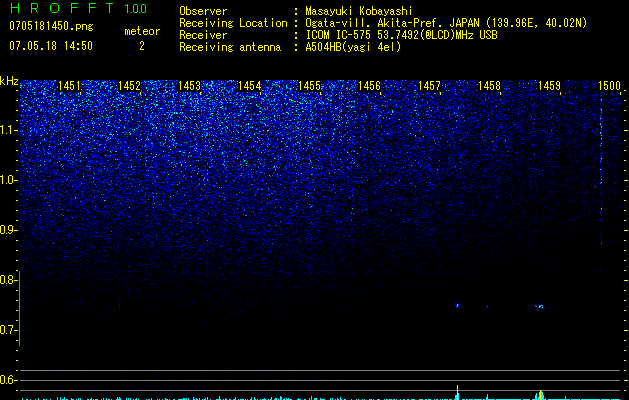
Task: Select time marker 1500 on the axis
Action: click(609, 86)
